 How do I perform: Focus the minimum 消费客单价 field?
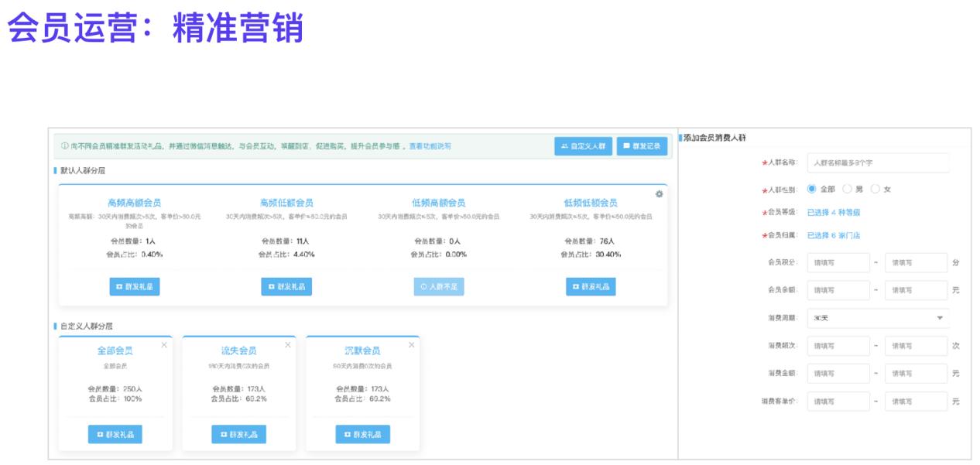click(x=838, y=402)
